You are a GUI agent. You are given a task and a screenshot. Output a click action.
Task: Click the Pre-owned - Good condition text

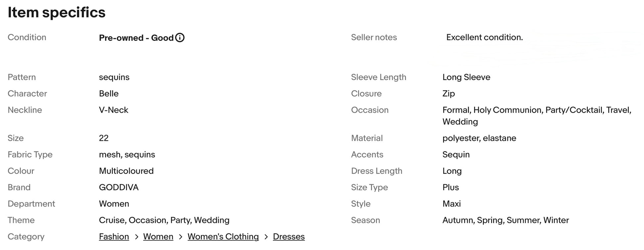(136, 38)
